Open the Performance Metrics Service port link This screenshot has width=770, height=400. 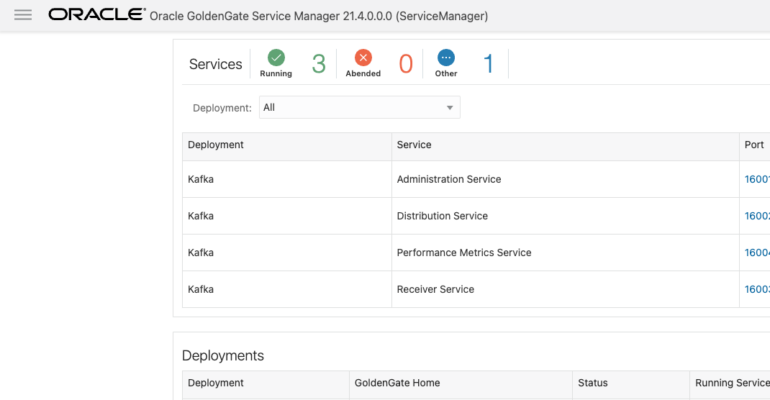pyautogui.click(x=757, y=252)
